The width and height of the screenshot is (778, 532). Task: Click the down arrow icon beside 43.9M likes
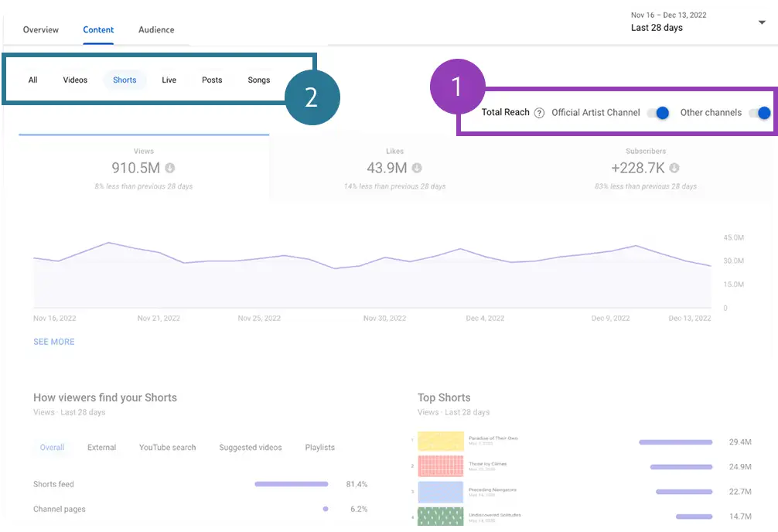tap(417, 169)
